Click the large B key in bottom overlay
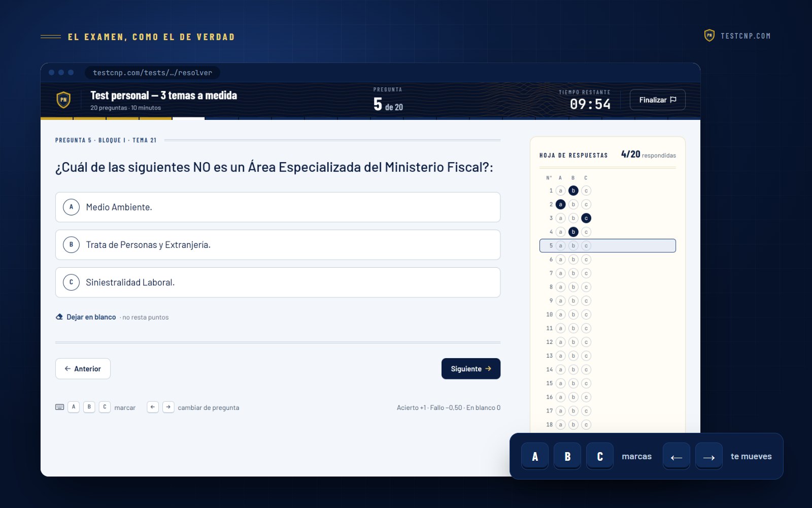The height and width of the screenshot is (508, 812). pos(567,456)
